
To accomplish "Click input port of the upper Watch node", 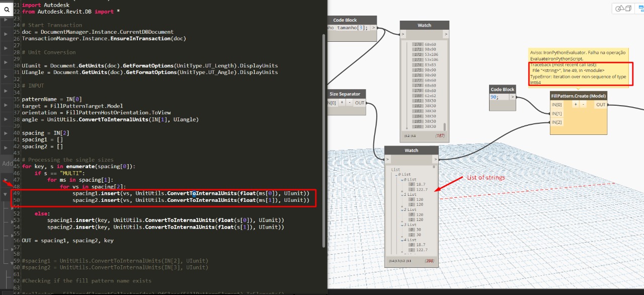I will click(403, 34).
